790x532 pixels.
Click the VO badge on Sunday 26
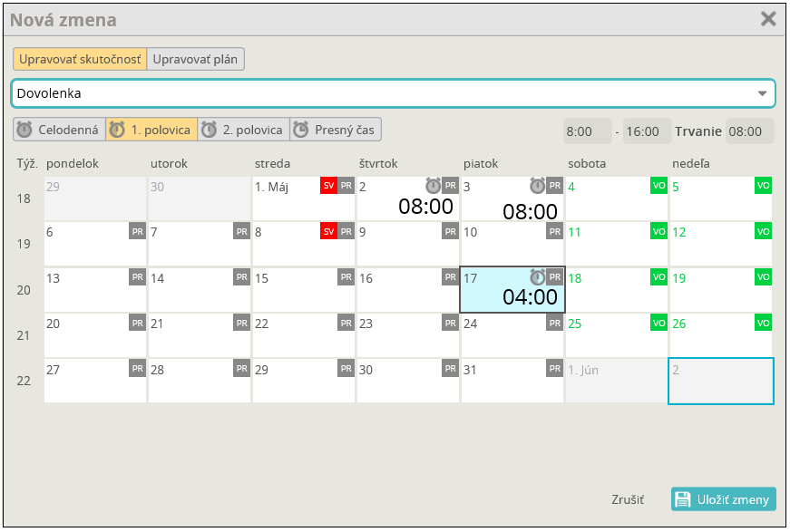[764, 323]
